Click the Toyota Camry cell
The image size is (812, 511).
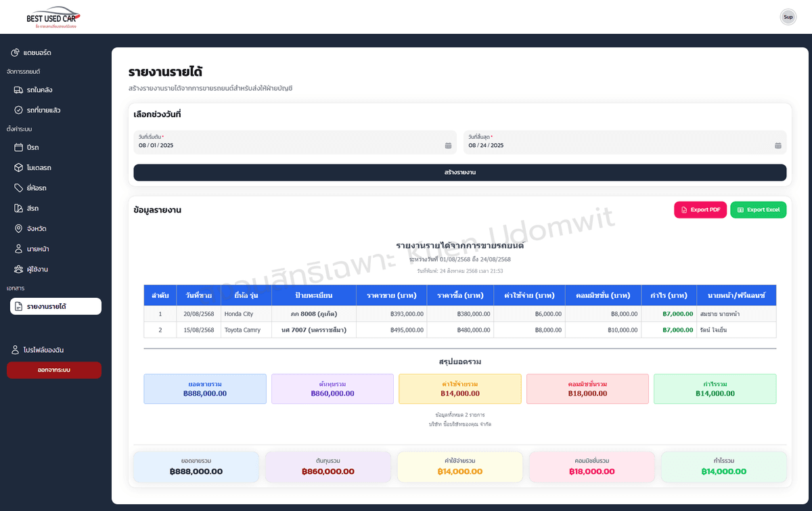[246, 330]
